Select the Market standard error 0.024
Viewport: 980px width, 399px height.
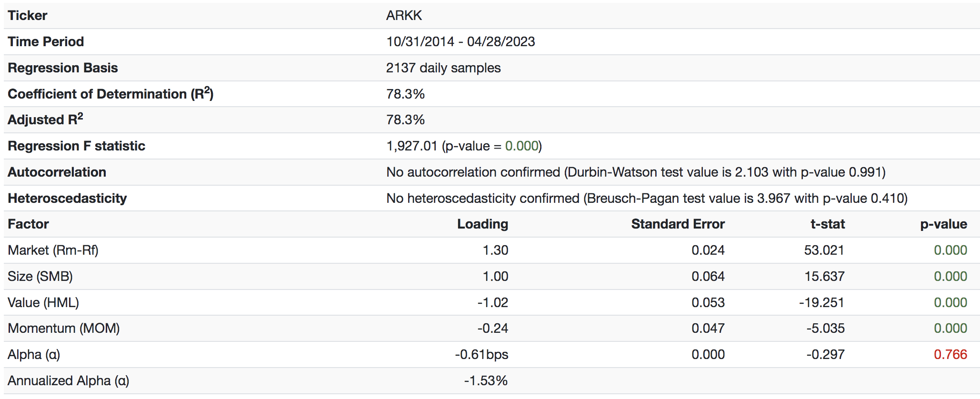(x=708, y=250)
